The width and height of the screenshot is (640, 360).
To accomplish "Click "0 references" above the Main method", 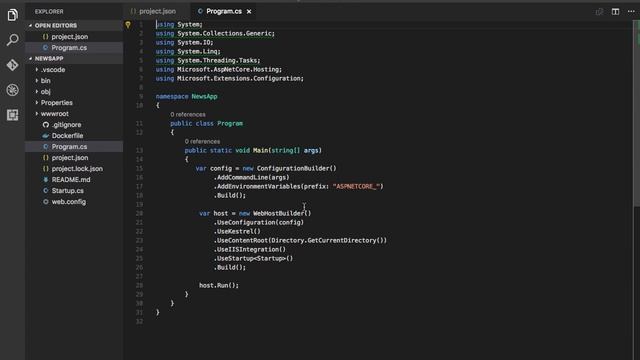I will (202, 141).
